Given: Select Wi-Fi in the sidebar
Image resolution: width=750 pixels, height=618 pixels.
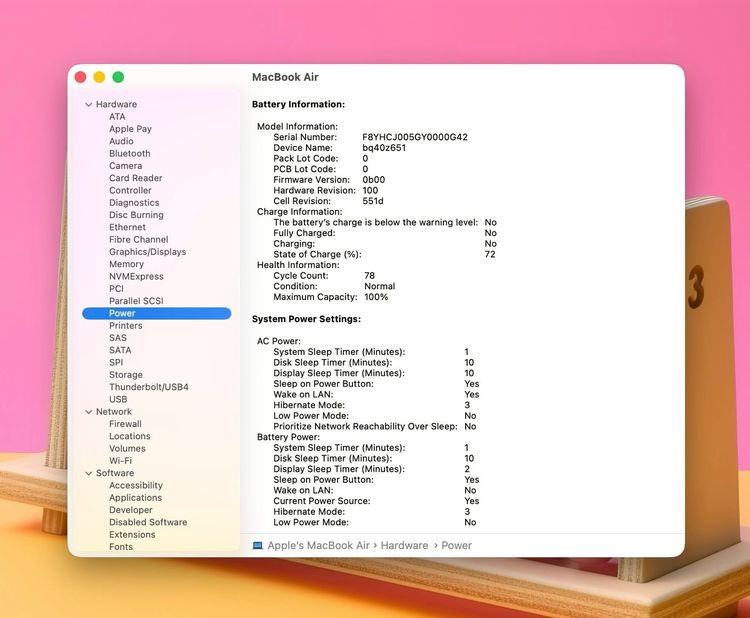Looking at the screenshot, I should (121, 461).
